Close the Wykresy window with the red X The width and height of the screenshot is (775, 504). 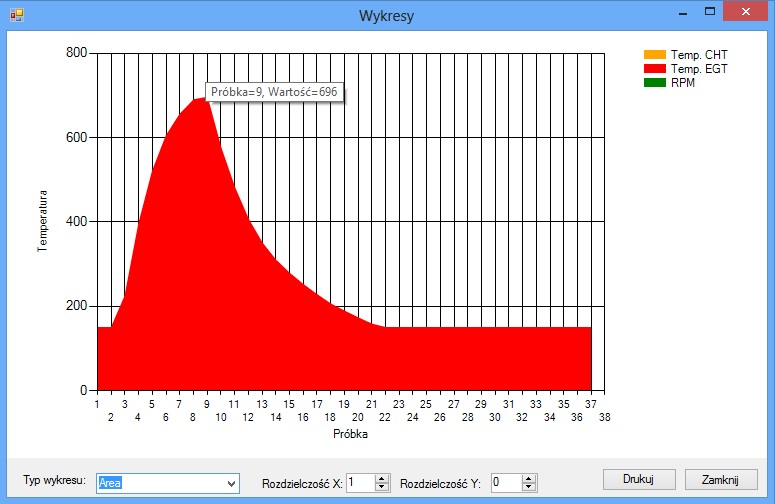coord(746,13)
